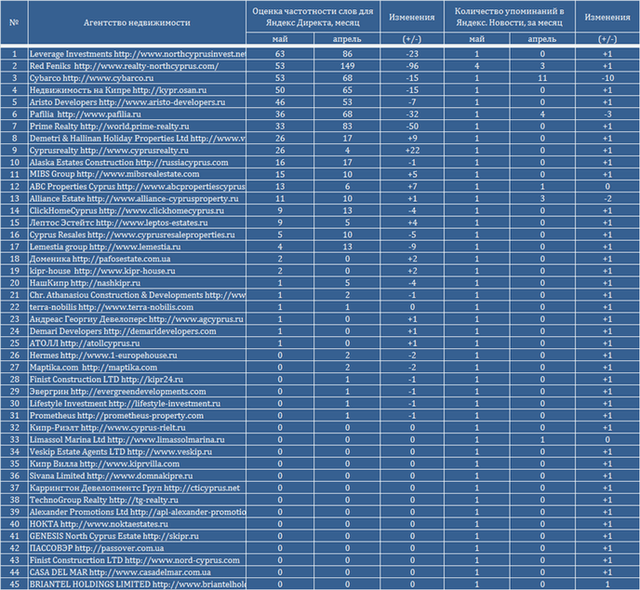Select Prometheus prometheus-property.com cell
Viewport: 640px width, 590px height.
pos(137,415)
